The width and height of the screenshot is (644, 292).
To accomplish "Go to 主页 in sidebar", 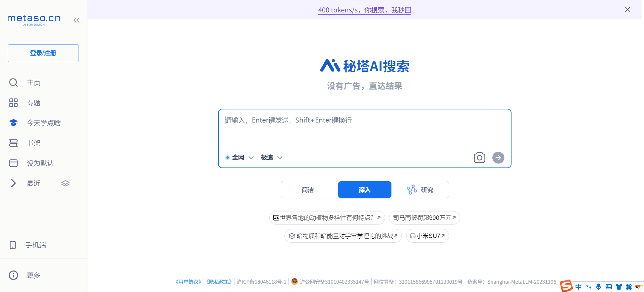I will 34,83.
